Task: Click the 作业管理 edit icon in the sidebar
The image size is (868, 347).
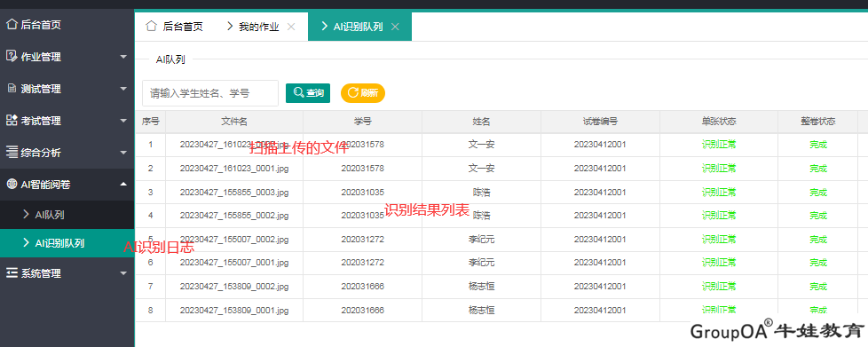Action: (x=12, y=57)
